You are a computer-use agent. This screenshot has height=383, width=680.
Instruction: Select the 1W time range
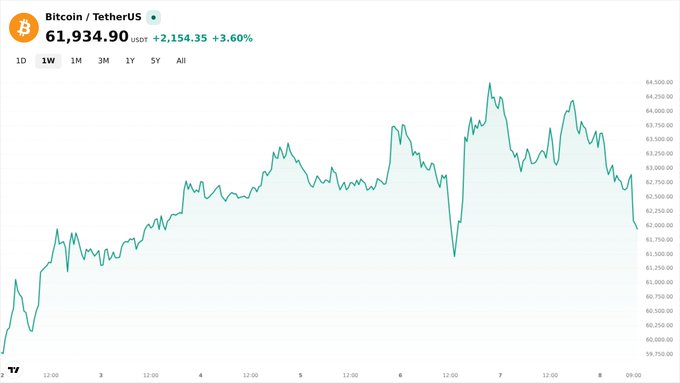(x=48, y=61)
